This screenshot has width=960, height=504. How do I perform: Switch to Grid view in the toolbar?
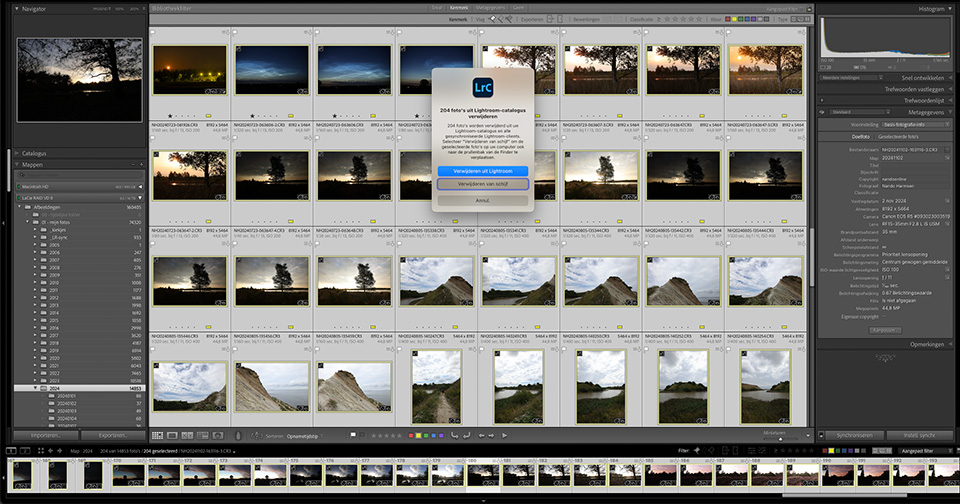coord(157,435)
